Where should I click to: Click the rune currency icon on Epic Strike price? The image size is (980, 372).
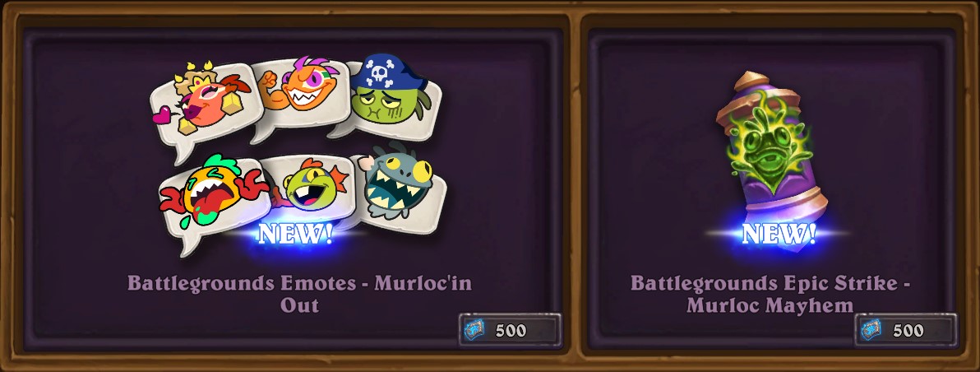click(x=872, y=329)
